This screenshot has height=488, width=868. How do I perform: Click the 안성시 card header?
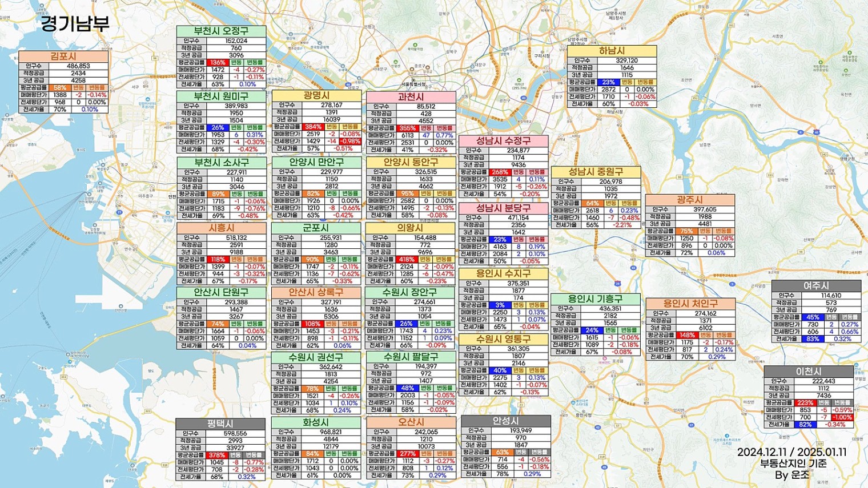click(506, 421)
